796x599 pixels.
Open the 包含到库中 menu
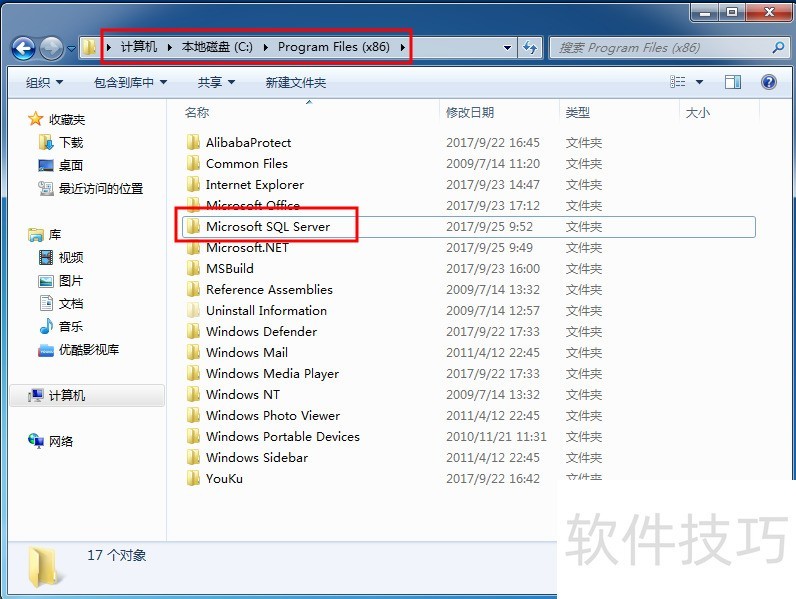click(x=130, y=82)
